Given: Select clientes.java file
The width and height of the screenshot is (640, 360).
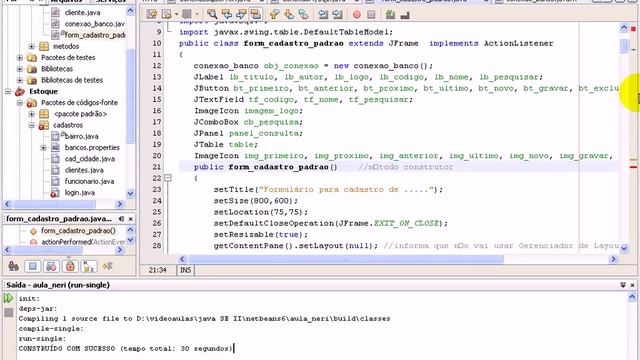Looking at the screenshot, I should pos(84,170).
